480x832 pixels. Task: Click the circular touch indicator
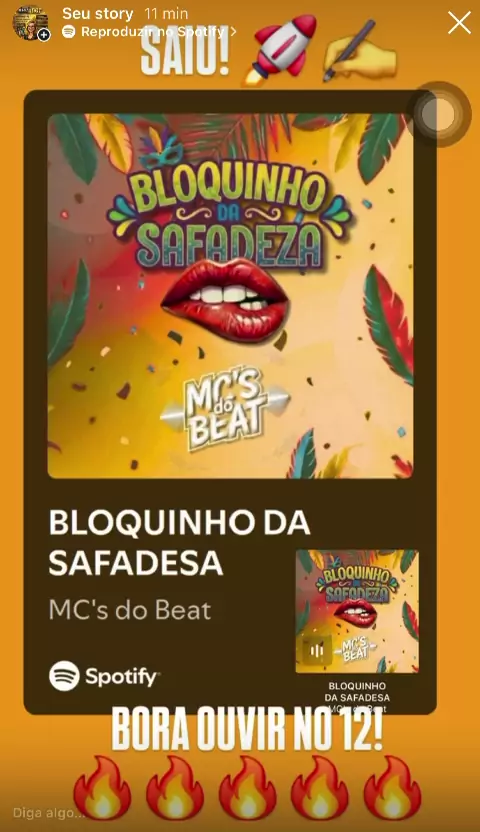(x=438, y=115)
